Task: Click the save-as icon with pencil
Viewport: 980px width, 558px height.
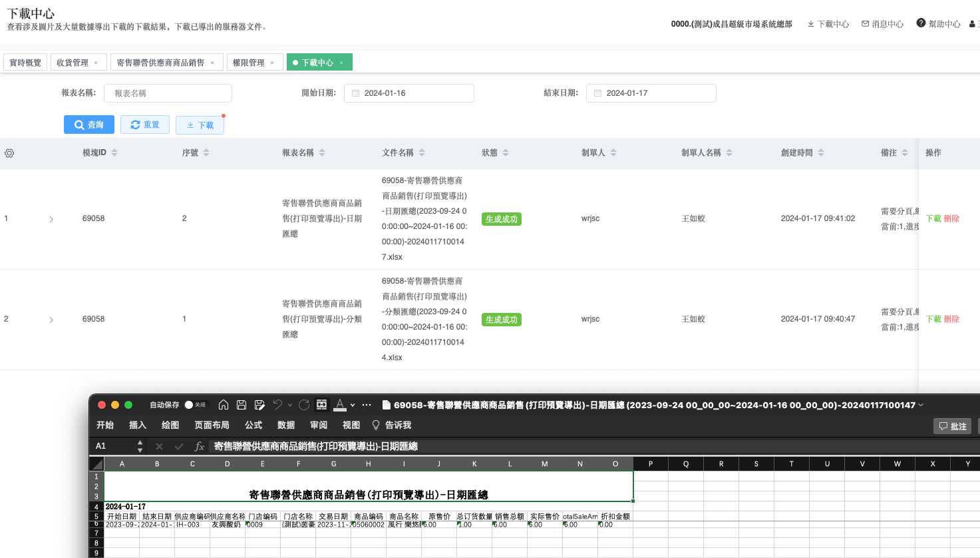Action: tap(259, 405)
